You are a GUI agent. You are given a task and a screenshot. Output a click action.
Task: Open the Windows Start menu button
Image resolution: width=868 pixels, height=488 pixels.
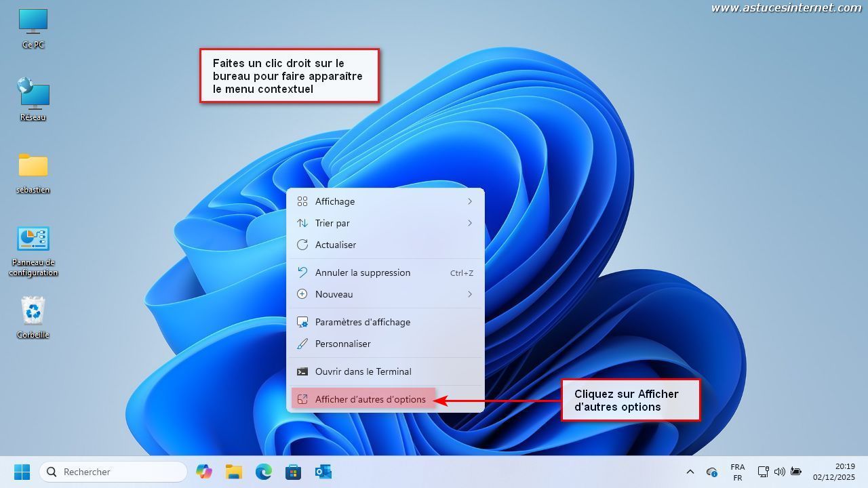(x=22, y=472)
